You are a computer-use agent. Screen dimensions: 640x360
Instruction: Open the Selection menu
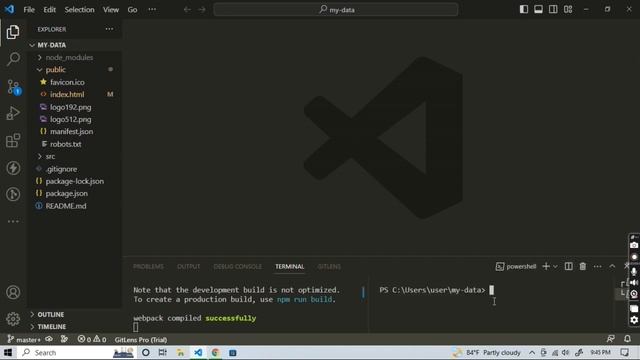point(79,9)
